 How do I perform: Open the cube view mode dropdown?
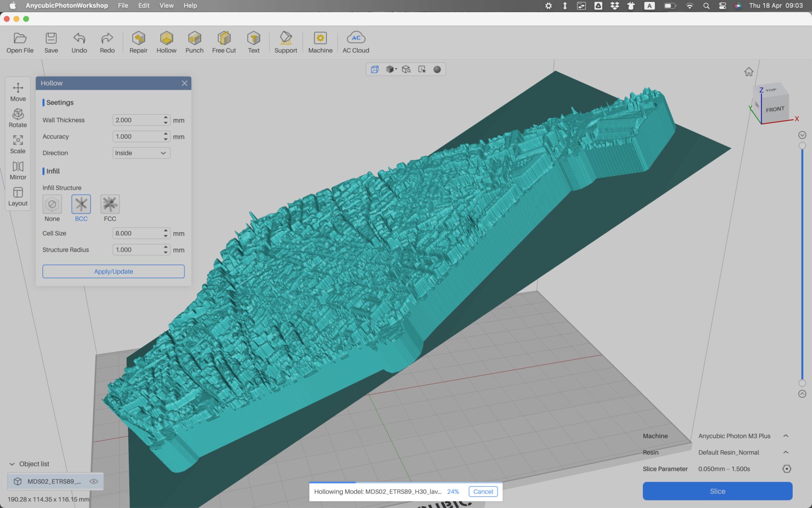pos(391,69)
